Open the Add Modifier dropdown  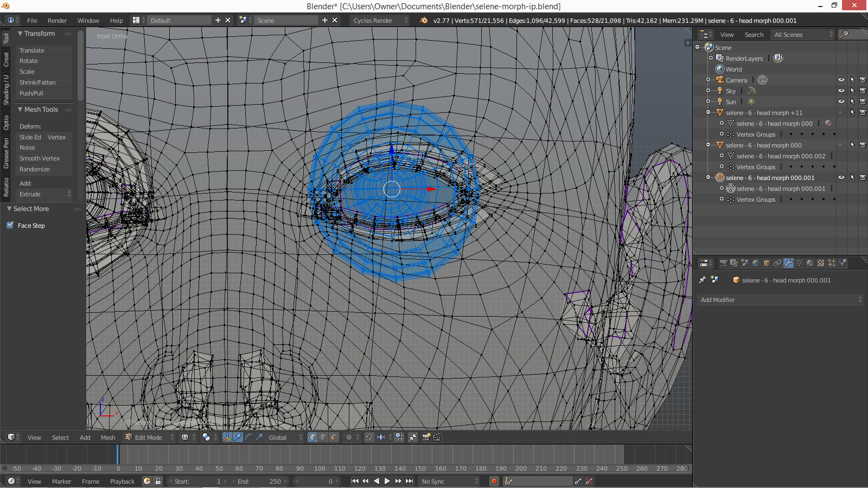(x=780, y=300)
